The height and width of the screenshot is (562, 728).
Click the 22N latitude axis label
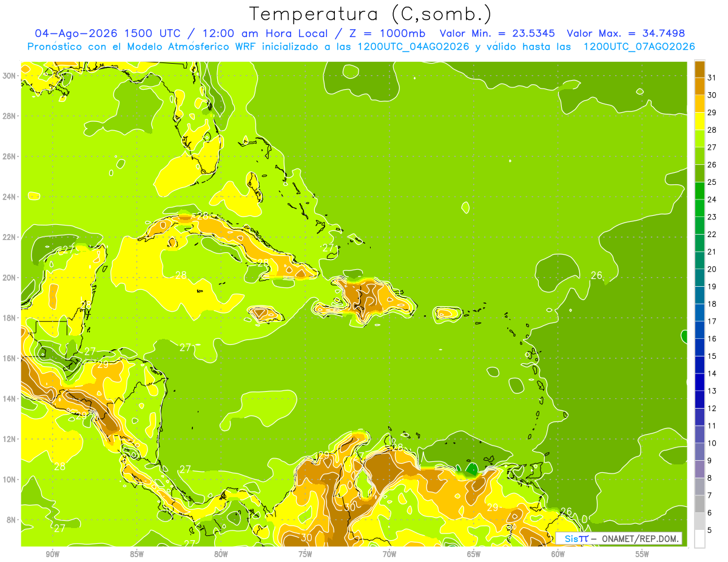point(9,237)
